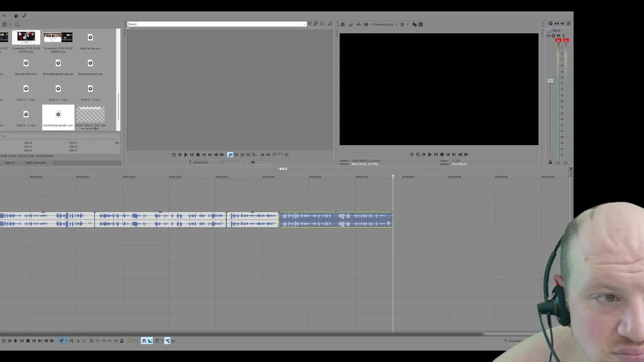Expand the overlays dropdown arrow
This screenshot has width=644, height=362.
[408, 24]
